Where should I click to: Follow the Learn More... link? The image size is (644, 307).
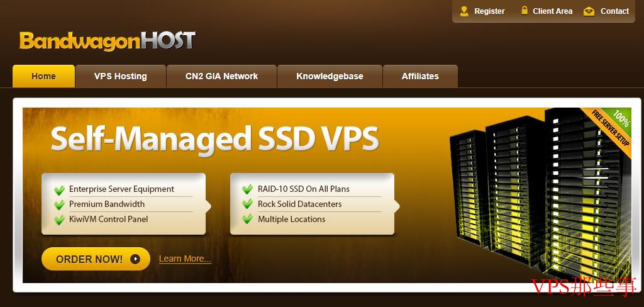point(186,259)
